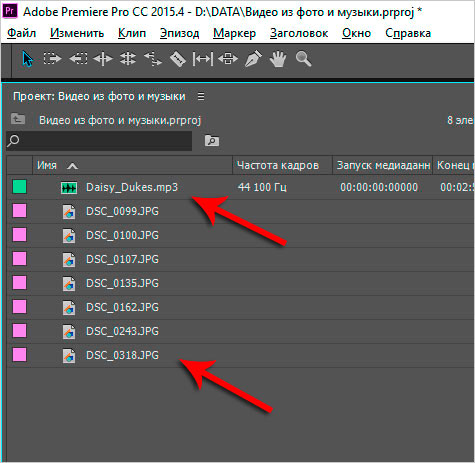This screenshot has height=463, width=475.
Task: Select the DSC_0135.JPG file name
Action: coord(122,283)
